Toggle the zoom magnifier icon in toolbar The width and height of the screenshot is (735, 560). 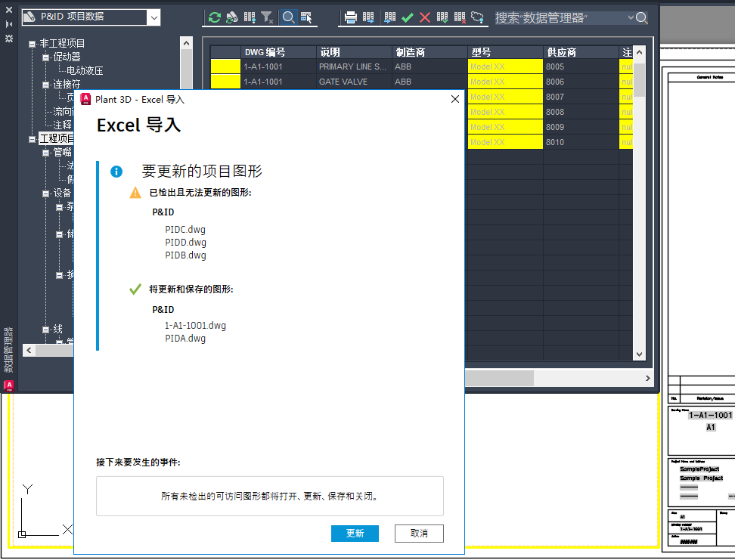coord(289,18)
